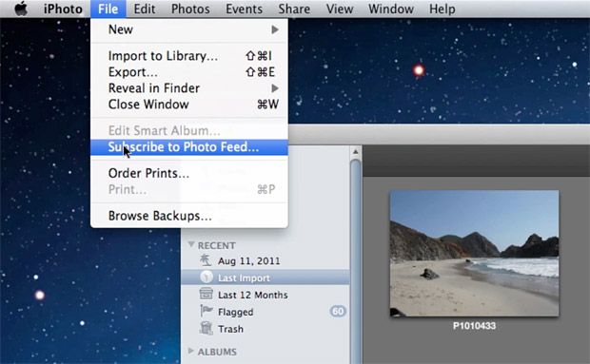Click the Last Import clock icon
The image size is (590, 364).
[206, 278]
